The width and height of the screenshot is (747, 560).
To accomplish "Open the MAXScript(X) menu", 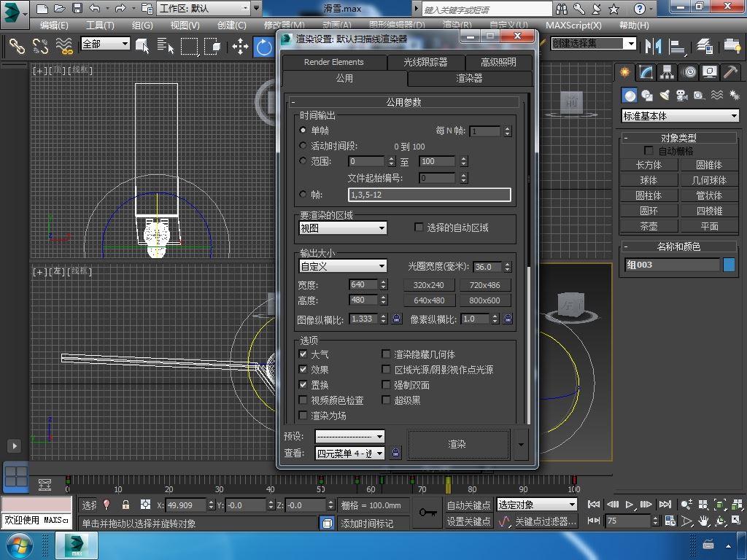I will pyautogui.click(x=573, y=26).
